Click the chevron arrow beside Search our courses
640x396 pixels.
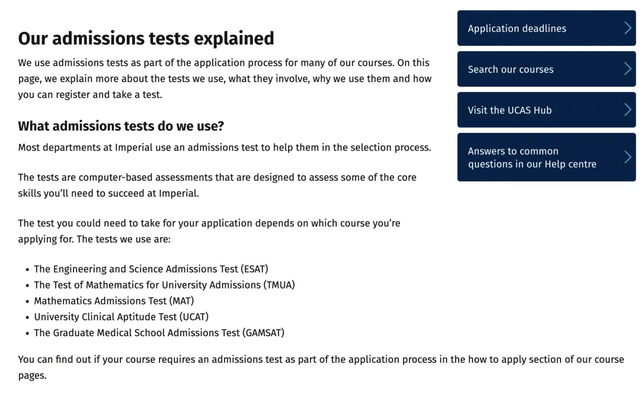[628, 69]
